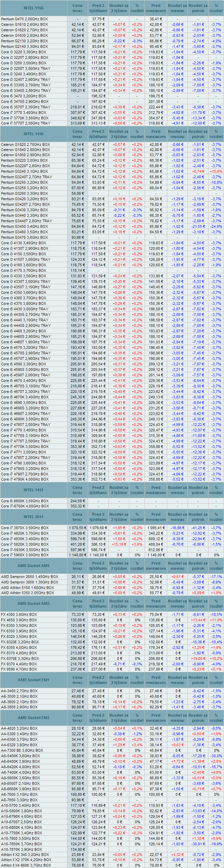Select AMD Sempron 2650 1,45GHz BOX name
Viewport: 224px width, 868px height.
click(30, 577)
